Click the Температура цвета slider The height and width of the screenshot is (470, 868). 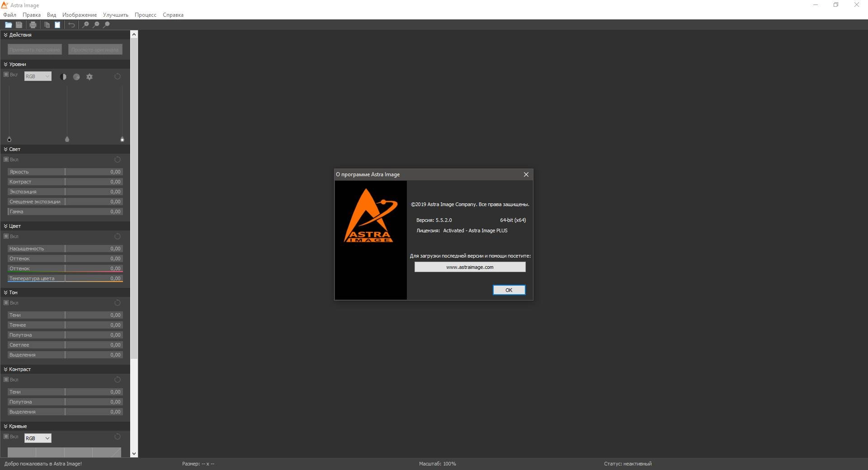click(65, 278)
